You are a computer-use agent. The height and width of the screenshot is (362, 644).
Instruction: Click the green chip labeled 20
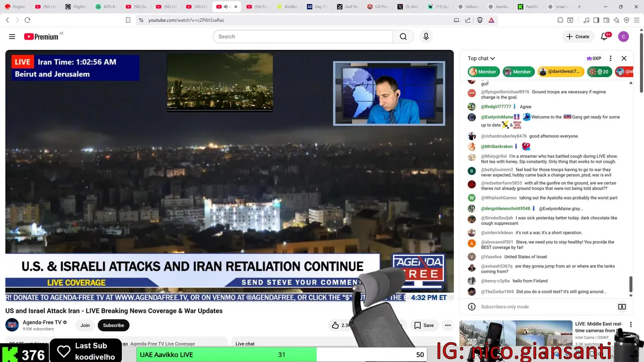point(599,72)
